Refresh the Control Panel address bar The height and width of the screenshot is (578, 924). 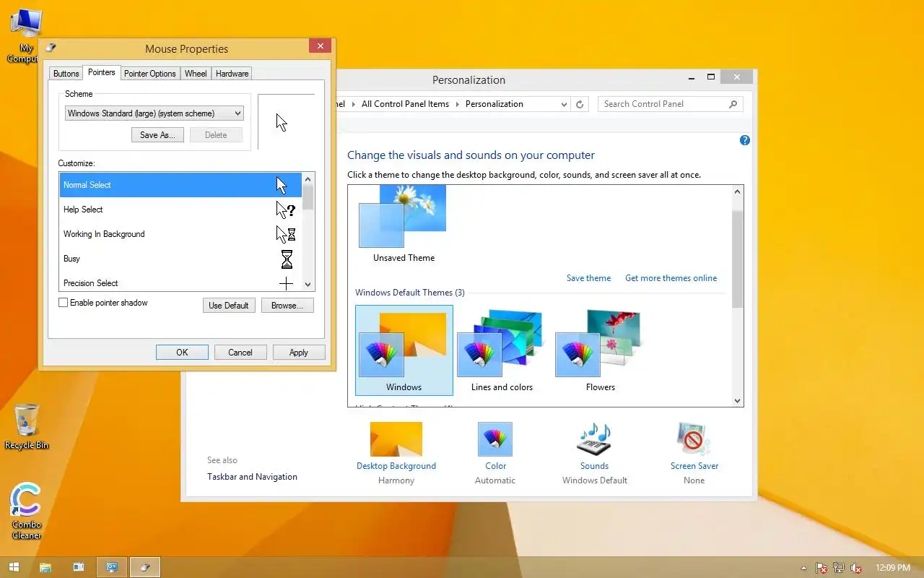point(580,104)
